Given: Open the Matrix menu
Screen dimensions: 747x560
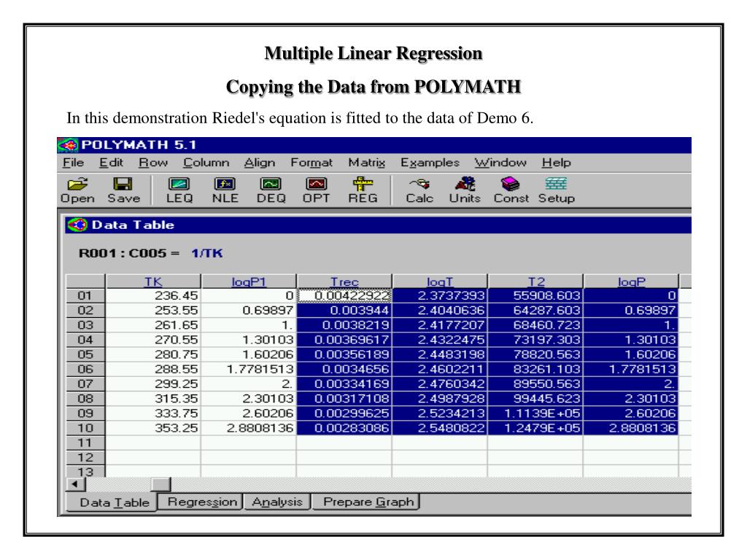Looking at the screenshot, I should (x=366, y=163).
